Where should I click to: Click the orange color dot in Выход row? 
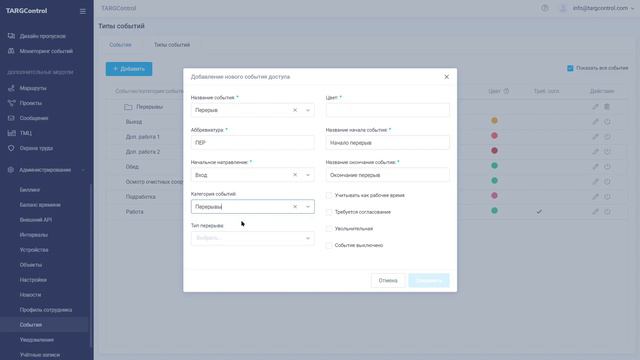click(494, 120)
